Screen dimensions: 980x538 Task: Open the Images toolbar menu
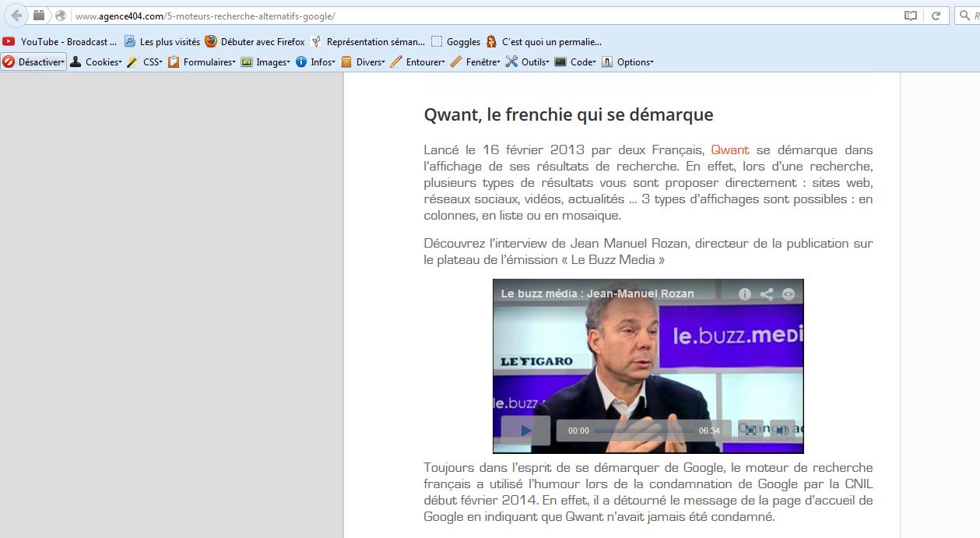(x=265, y=62)
